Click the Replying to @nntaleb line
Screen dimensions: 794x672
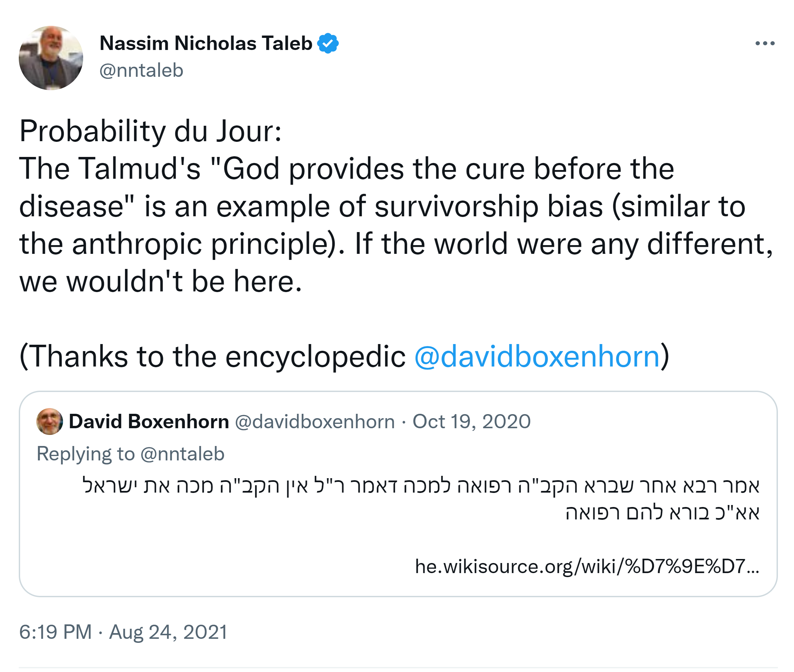click(130, 454)
